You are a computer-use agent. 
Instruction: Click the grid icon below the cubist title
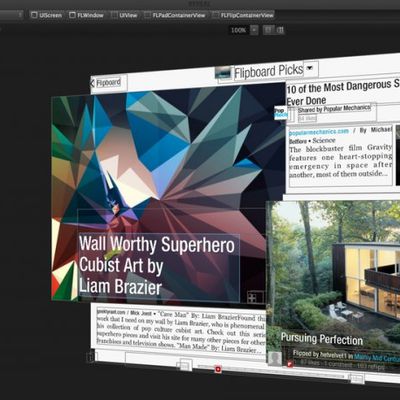pyautogui.click(x=252, y=297)
